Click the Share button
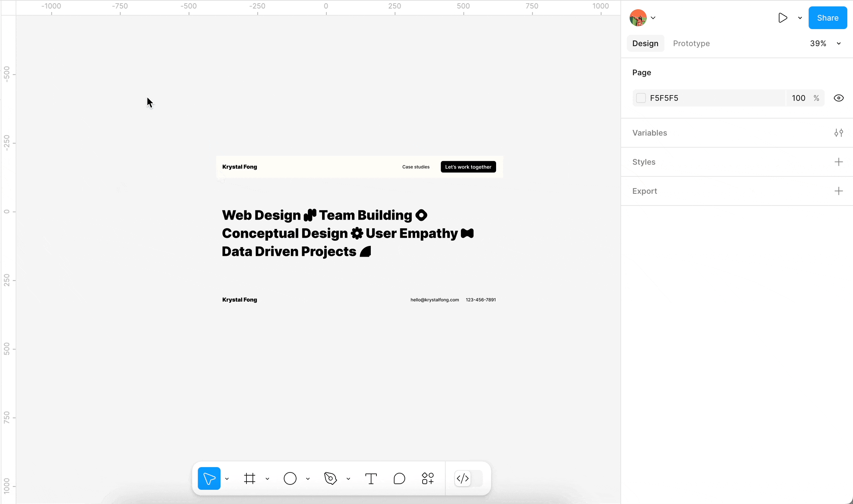This screenshot has width=853, height=504. click(827, 18)
